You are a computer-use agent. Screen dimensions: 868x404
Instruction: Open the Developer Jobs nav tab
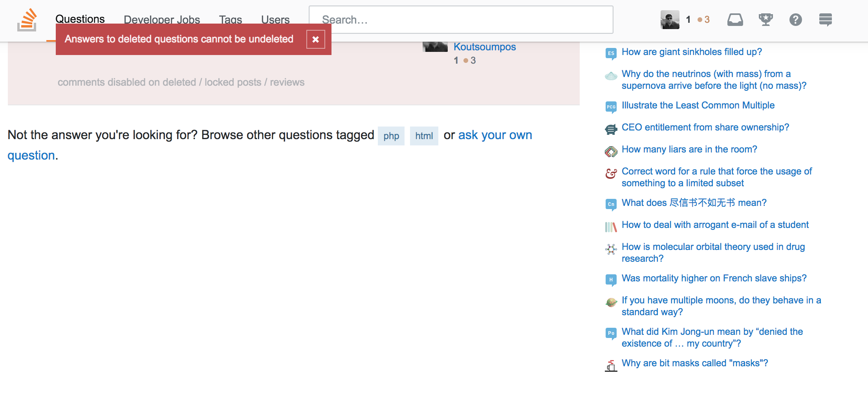(x=162, y=19)
